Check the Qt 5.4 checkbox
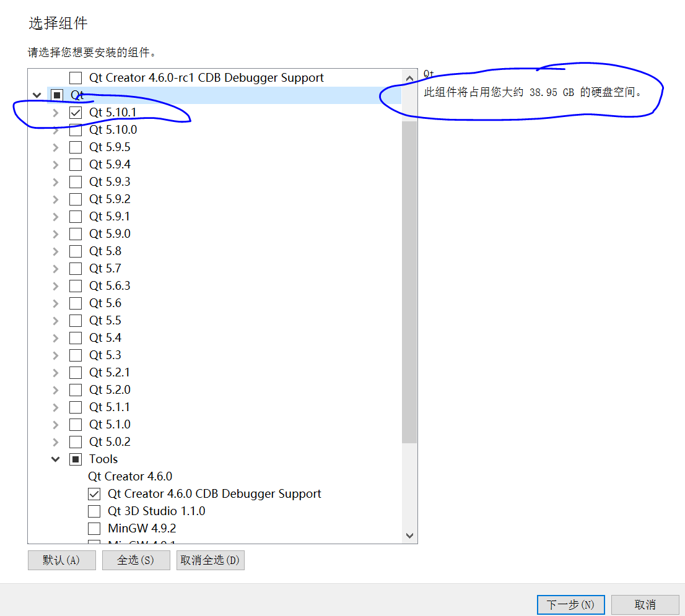This screenshot has width=685, height=616. tap(76, 338)
